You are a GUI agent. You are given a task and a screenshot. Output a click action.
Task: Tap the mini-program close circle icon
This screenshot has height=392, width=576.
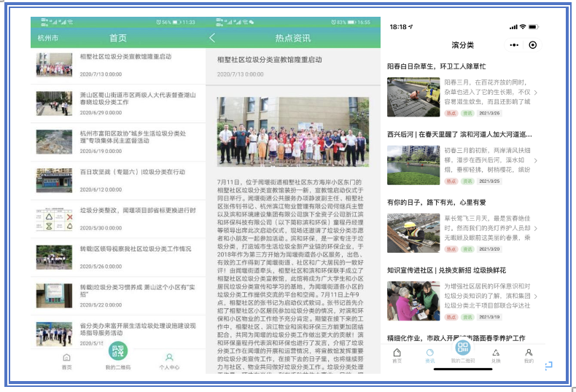point(533,44)
